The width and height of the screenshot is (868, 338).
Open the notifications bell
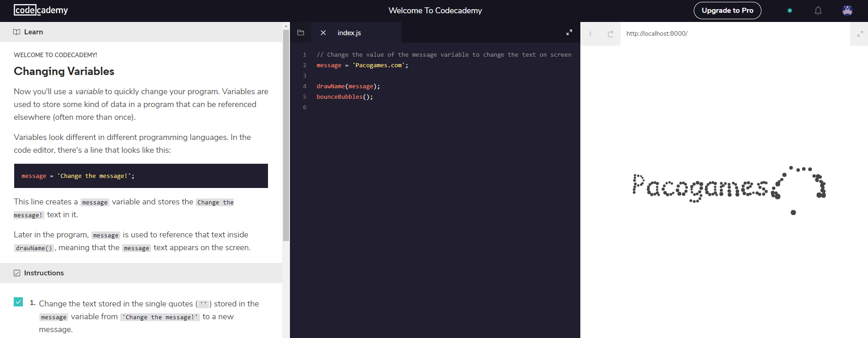click(x=818, y=11)
